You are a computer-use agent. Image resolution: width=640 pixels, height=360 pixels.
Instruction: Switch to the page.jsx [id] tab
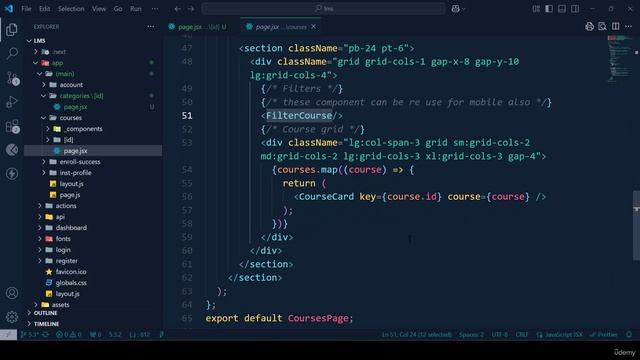pyautogui.click(x=197, y=27)
